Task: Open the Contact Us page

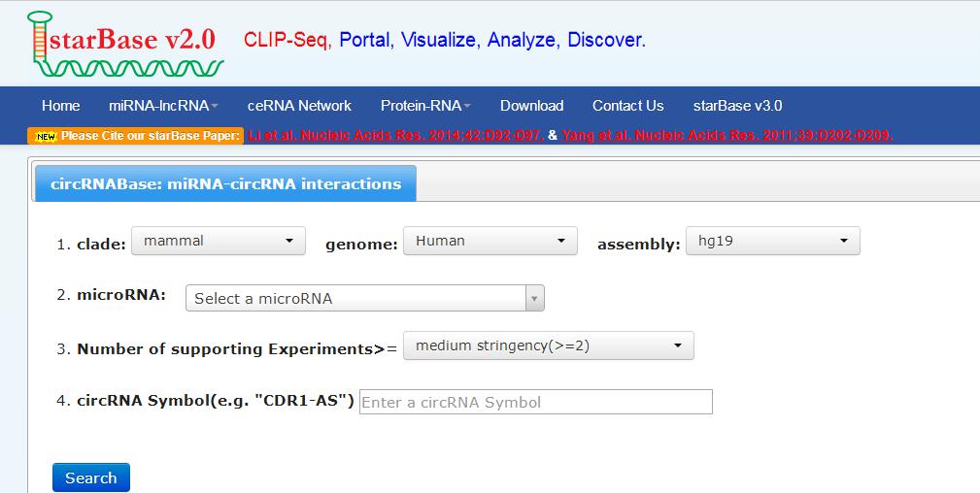Action: (x=627, y=106)
